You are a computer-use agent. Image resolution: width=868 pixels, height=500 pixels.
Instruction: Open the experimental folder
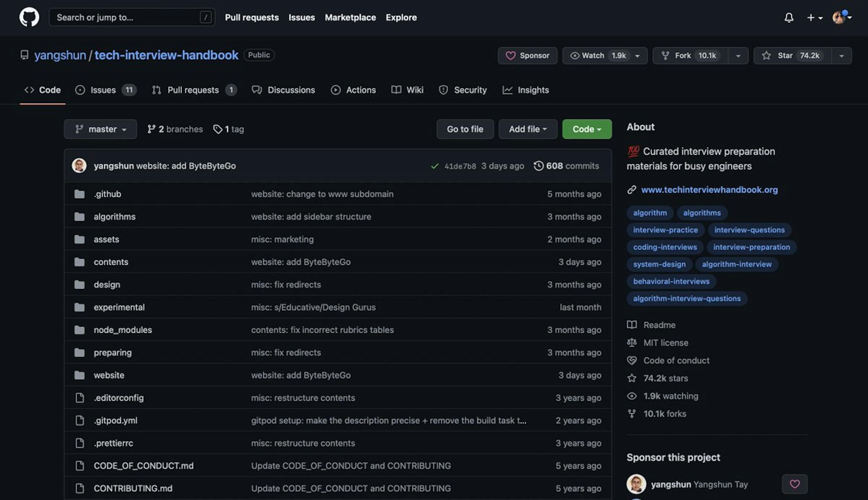click(x=119, y=307)
